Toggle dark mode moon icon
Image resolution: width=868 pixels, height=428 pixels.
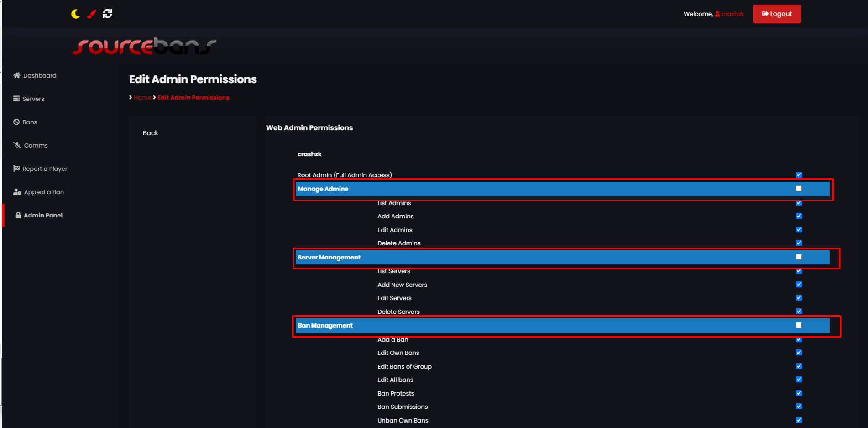click(x=76, y=14)
